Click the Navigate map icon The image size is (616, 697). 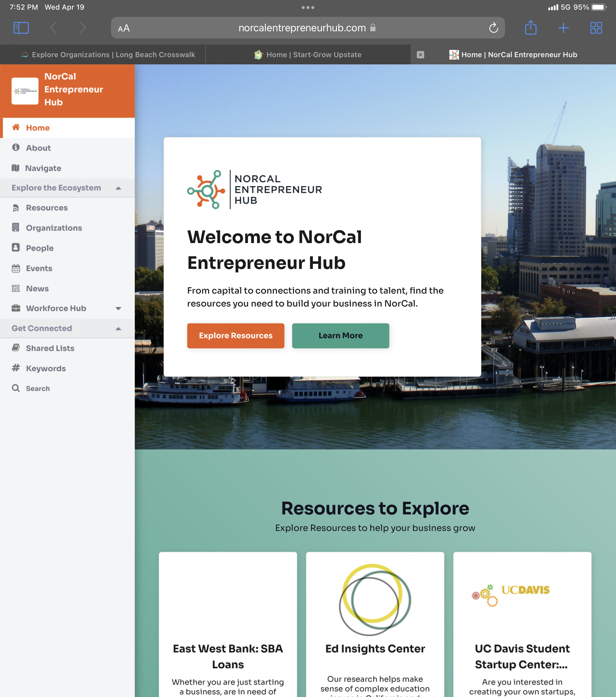(15, 168)
